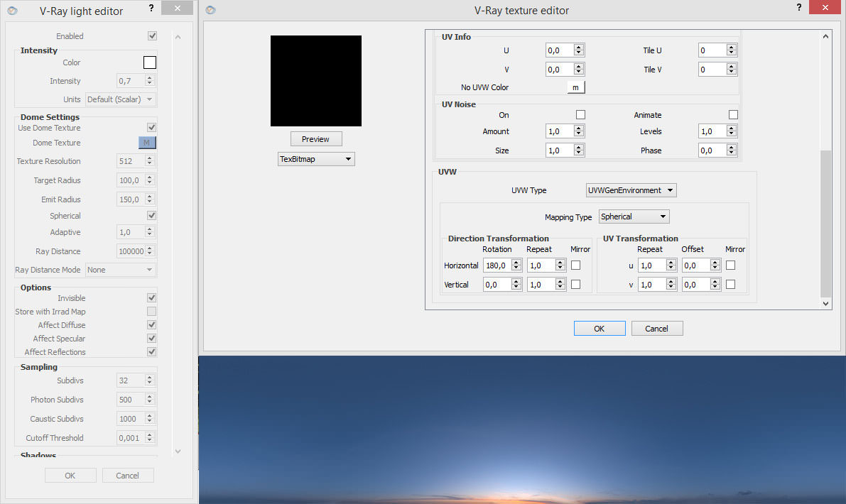The height and width of the screenshot is (504, 846).
Task: Toggle the u Mirror checkbox in UV Transformation
Action: pos(730,265)
